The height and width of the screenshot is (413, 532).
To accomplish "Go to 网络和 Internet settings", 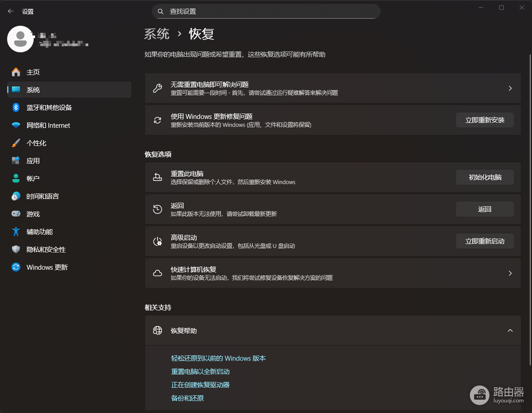I will pos(69,125).
